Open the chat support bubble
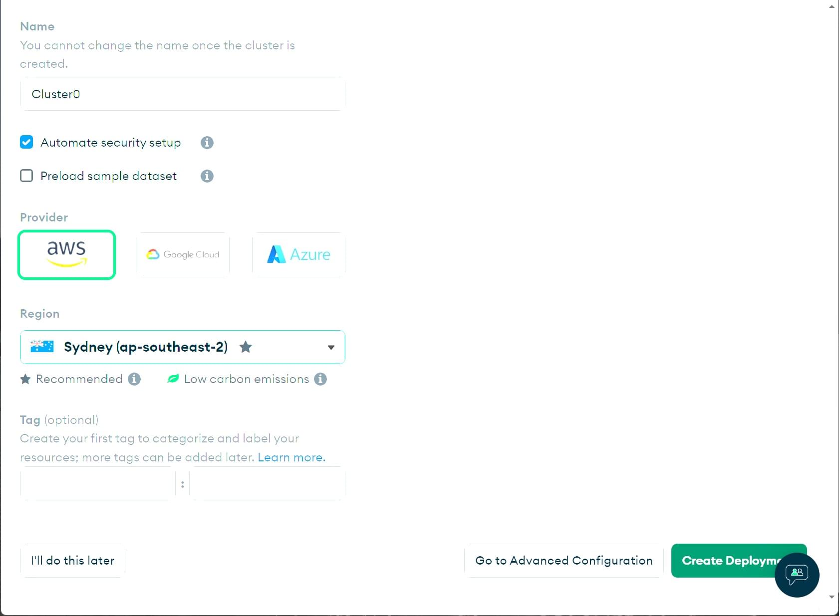Screen dimensions: 840x616 pyautogui.click(x=796, y=575)
